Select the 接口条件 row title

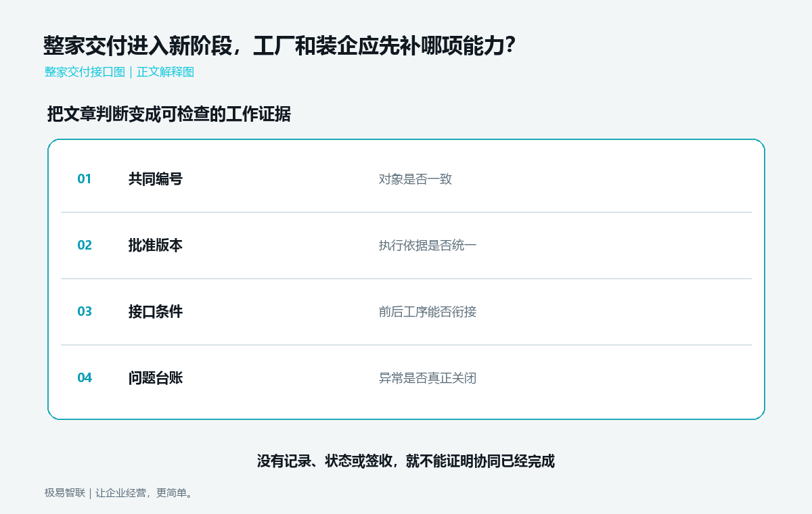[x=156, y=312]
